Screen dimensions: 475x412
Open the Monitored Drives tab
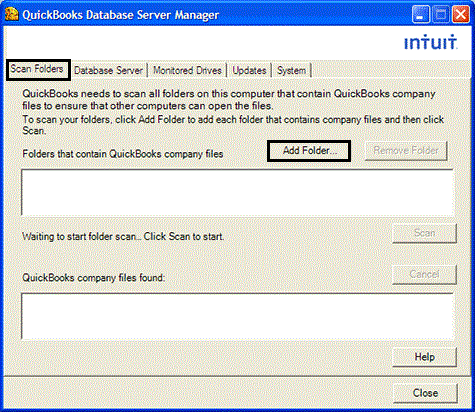[x=187, y=70]
